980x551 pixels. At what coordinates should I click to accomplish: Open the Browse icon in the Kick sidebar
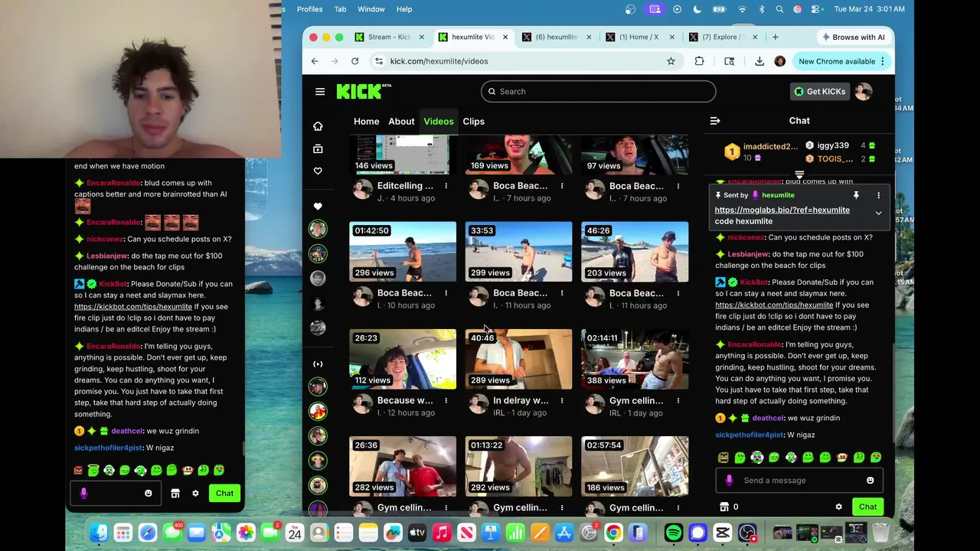click(x=318, y=148)
